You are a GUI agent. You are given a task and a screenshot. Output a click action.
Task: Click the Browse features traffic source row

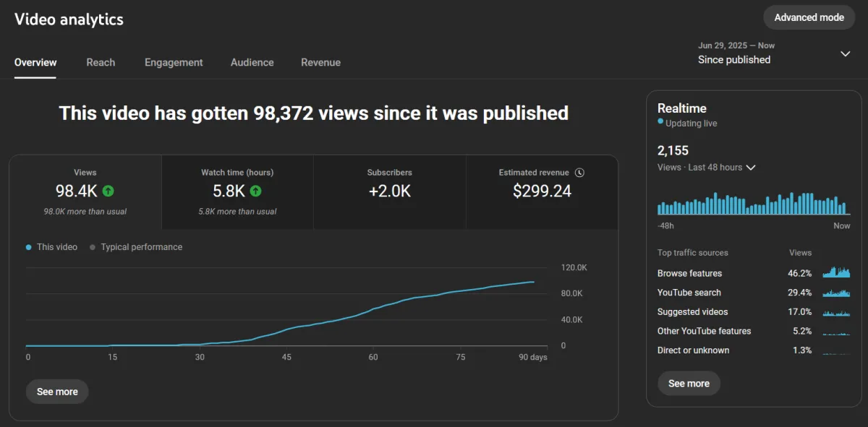pyautogui.click(x=754, y=273)
